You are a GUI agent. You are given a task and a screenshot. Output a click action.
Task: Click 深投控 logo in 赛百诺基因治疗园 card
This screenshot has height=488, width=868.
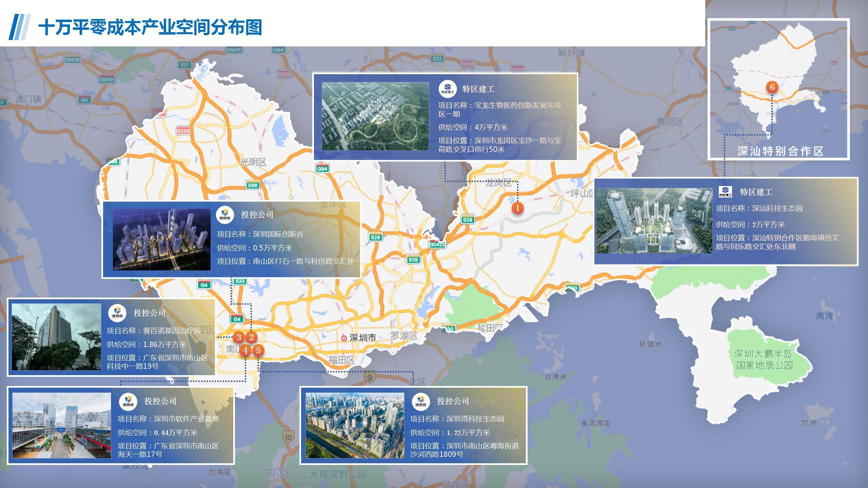pyautogui.click(x=117, y=313)
